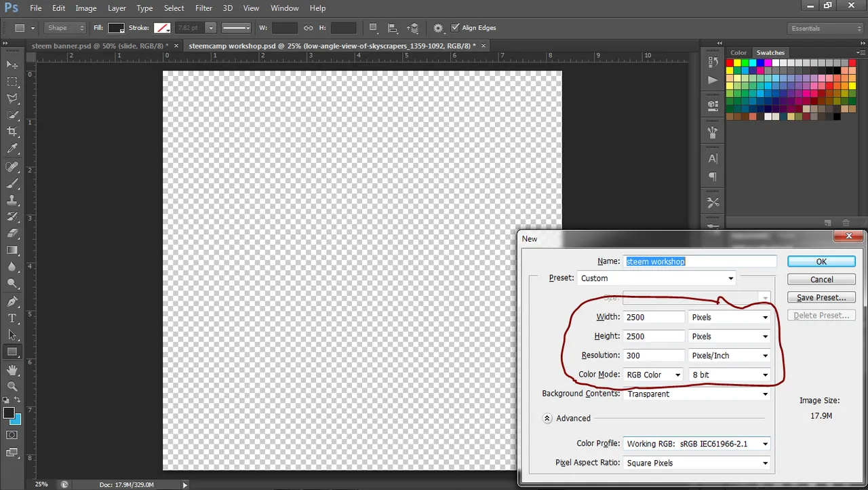868x490 pixels.
Task: Open the Stroke color swatch
Action: 161,28
